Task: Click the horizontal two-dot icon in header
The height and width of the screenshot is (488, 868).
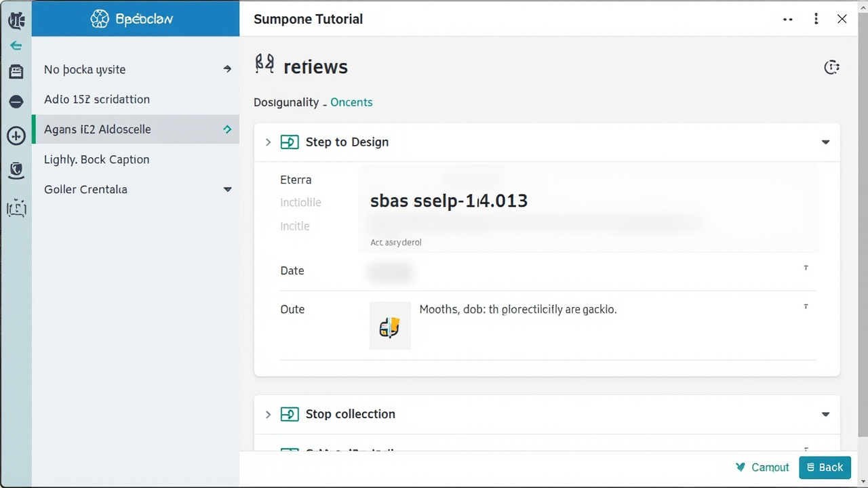Action: click(788, 20)
